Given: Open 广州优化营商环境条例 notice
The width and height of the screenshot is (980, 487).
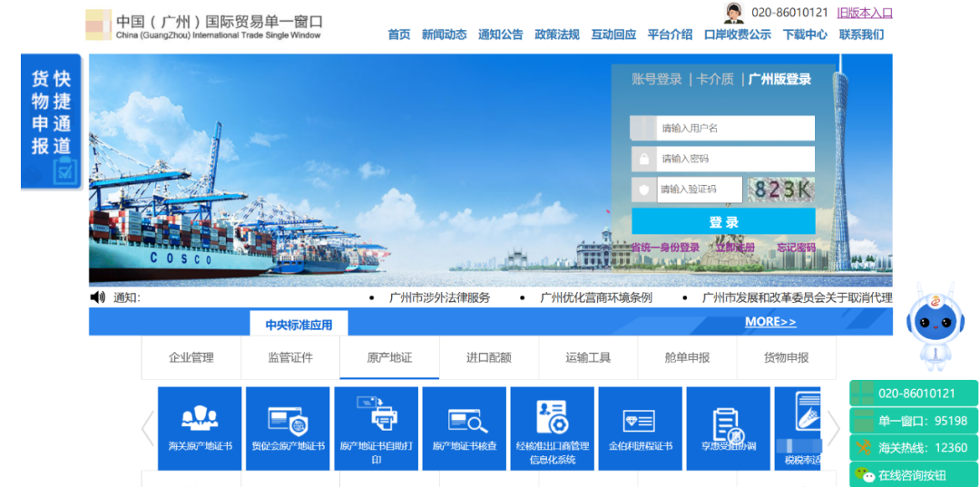Looking at the screenshot, I should (595, 297).
